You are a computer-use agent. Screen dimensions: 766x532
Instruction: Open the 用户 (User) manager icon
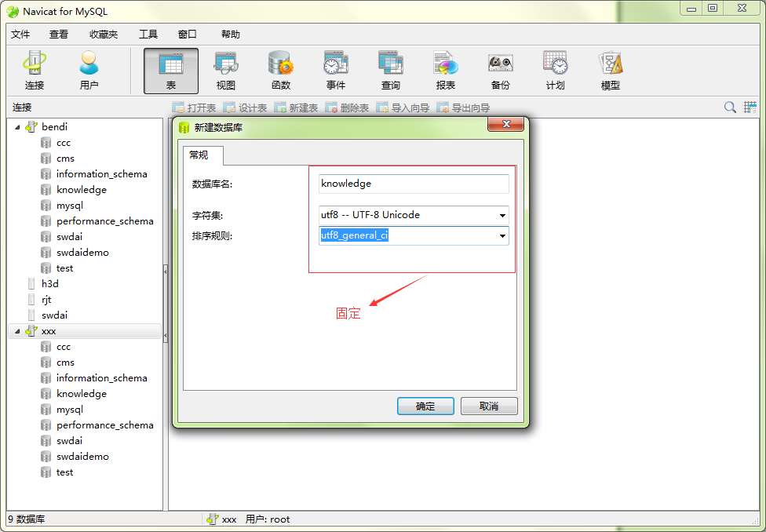pos(89,71)
